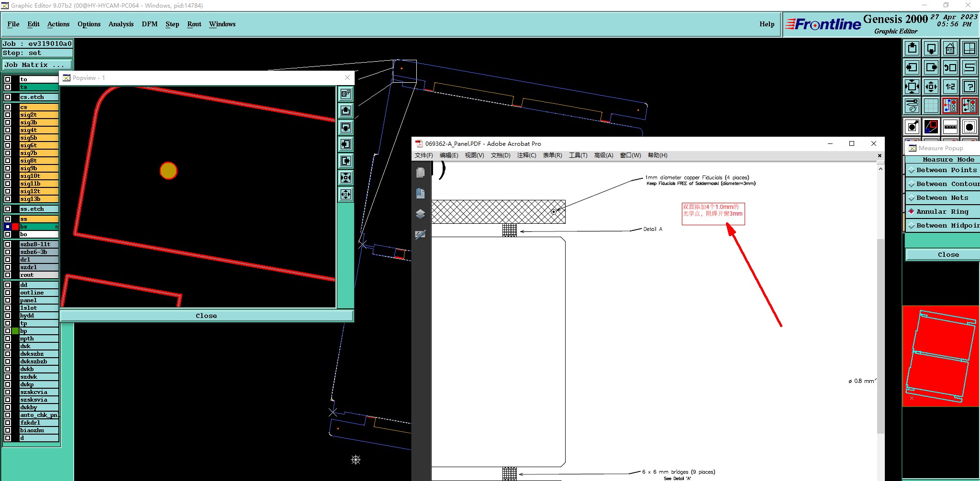The image size is (980, 481).
Task: Click Close button in Popview window
Action: coord(206,316)
